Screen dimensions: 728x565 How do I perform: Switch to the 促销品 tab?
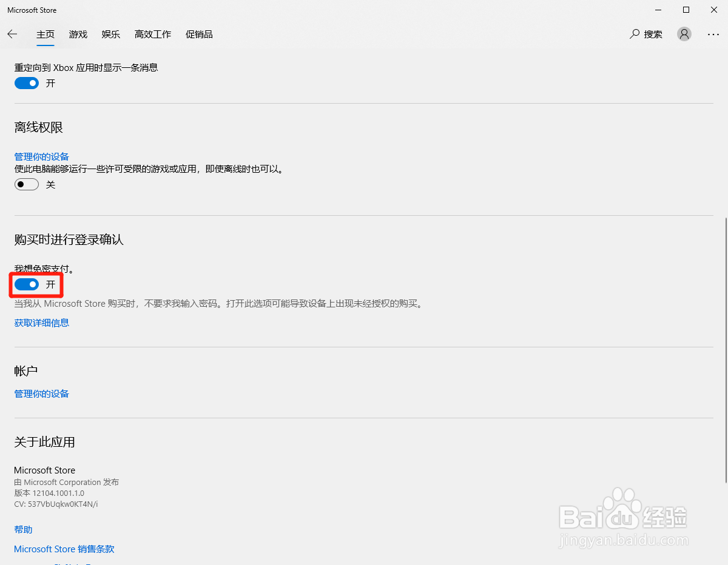pyautogui.click(x=199, y=34)
